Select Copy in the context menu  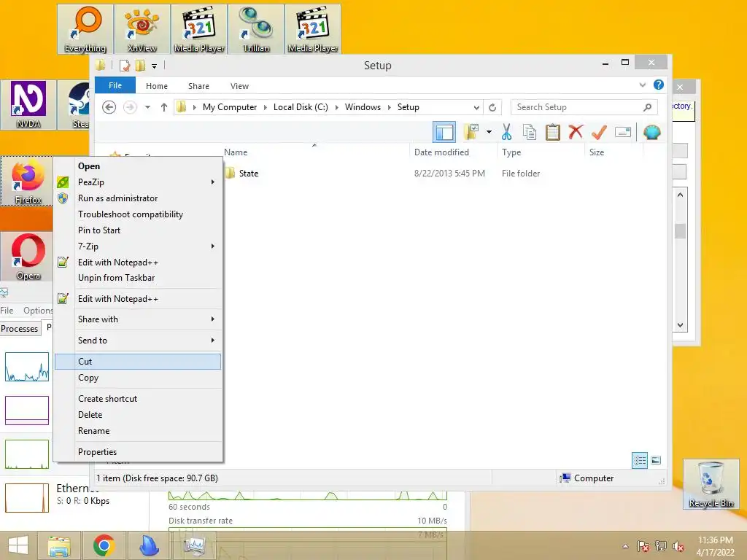(x=138, y=378)
